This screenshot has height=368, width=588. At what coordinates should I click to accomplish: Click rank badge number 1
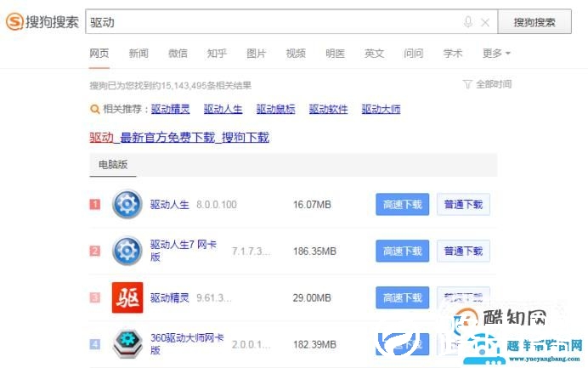[95, 205]
